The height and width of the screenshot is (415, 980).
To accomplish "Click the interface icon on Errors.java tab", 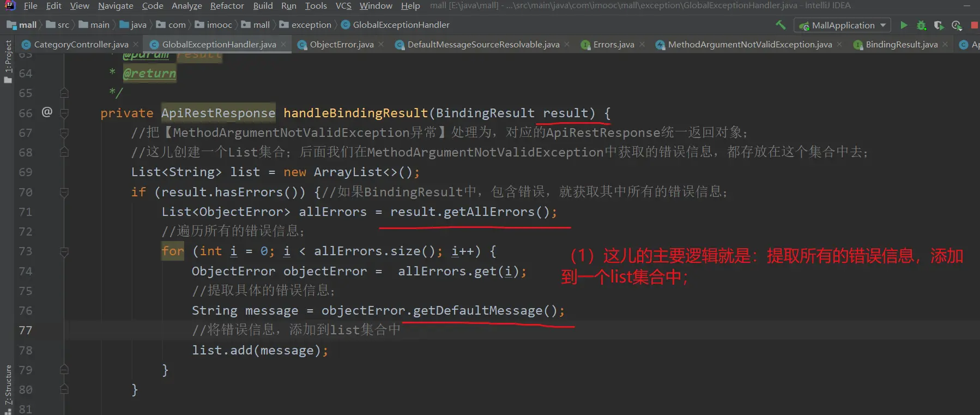I will 585,45.
